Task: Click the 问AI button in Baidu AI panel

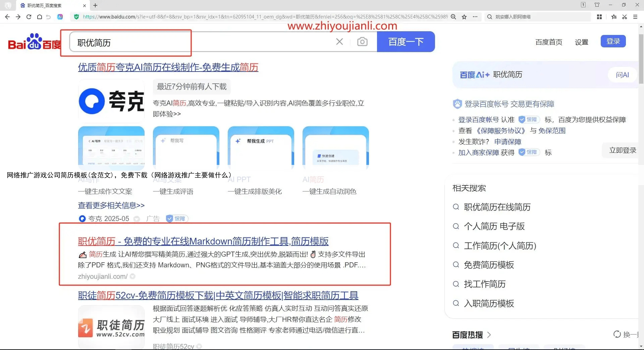Action: (622, 75)
